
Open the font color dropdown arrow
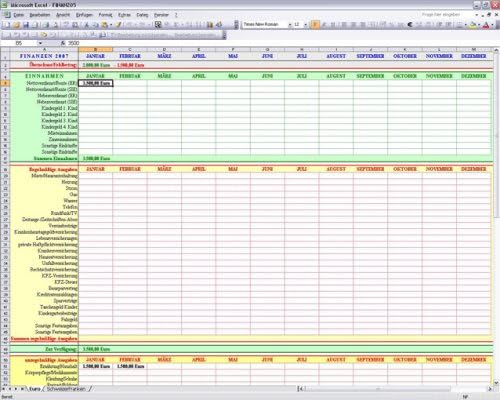pyautogui.click(x=492, y=25)
